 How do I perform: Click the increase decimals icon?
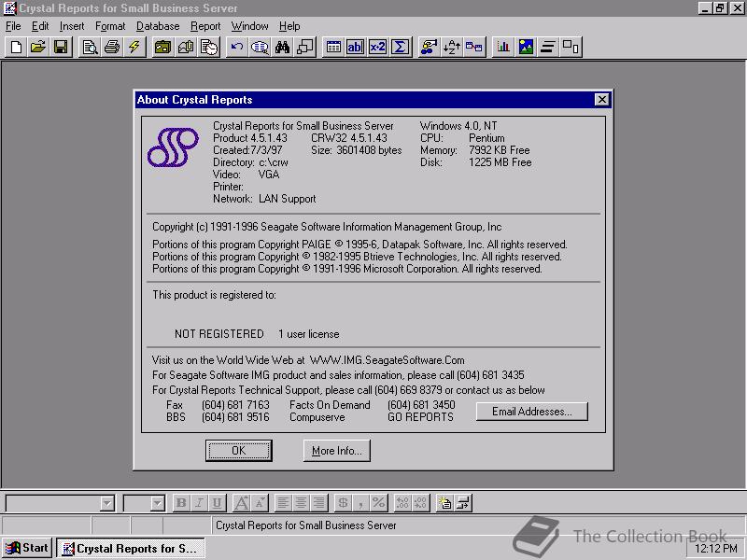pos(402,503)
